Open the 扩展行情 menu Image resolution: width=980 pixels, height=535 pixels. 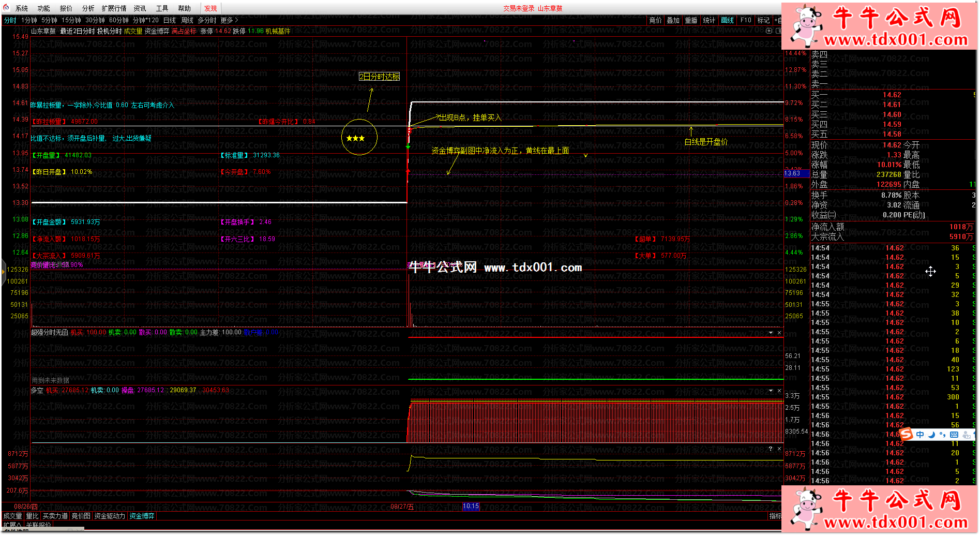[x=114, y=8]
